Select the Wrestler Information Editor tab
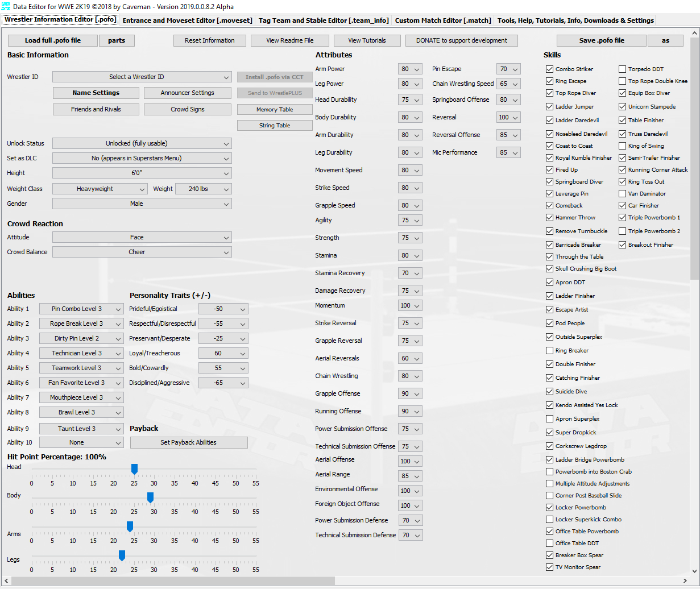This screenshot has width=700, height=589. tap(60, 20)
